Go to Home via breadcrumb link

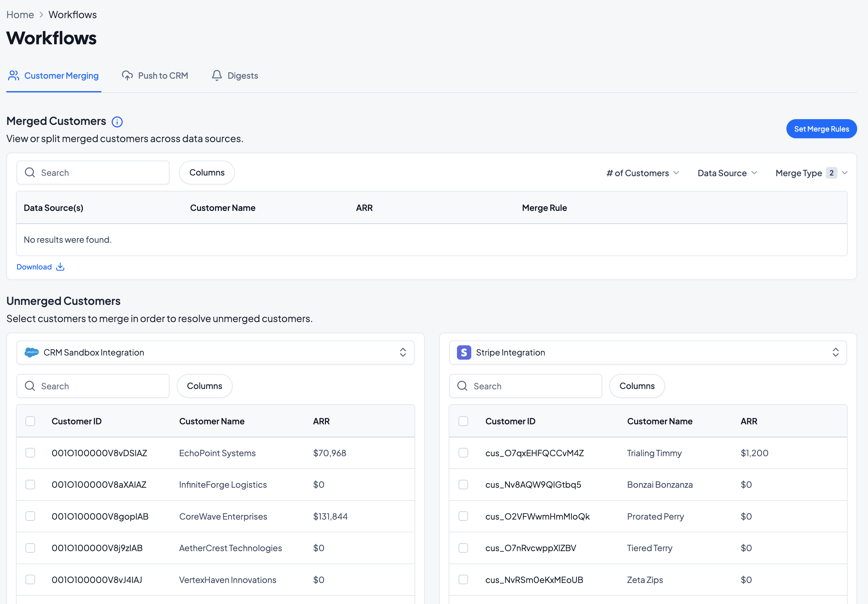(x=20, y=14)
